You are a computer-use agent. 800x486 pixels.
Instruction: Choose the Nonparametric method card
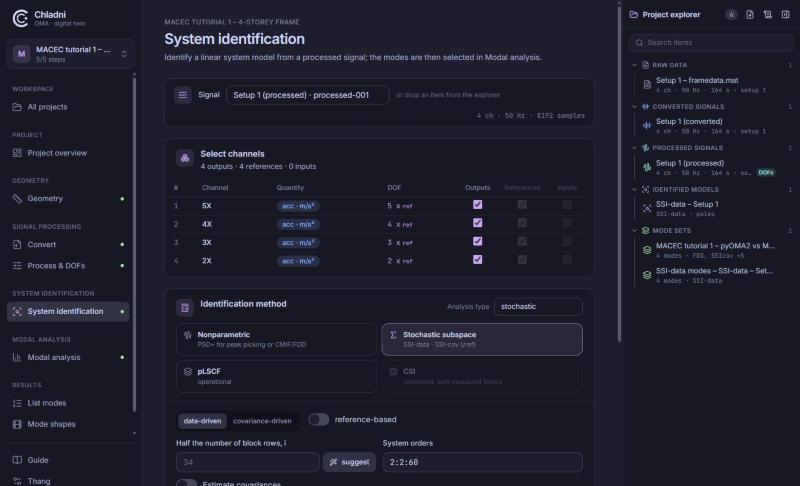(x=277, y=340)
